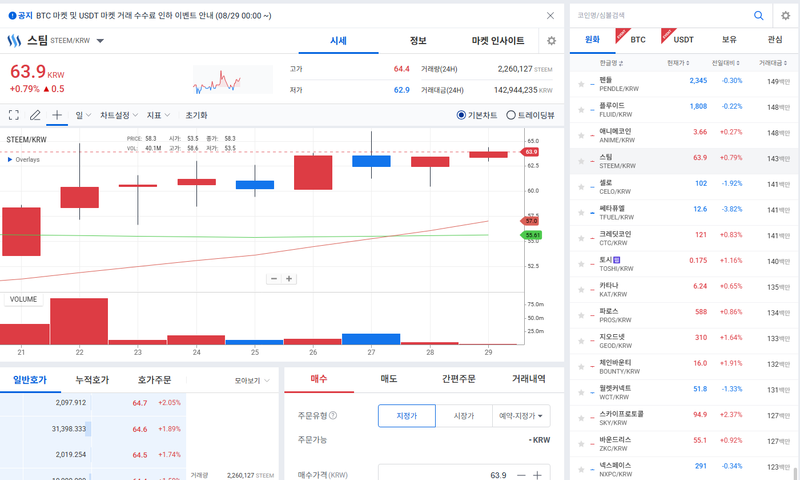Favorite the 플루이드 FLUID/KRW star
This screenshot has height=480, width=800.
pos(581,110)
